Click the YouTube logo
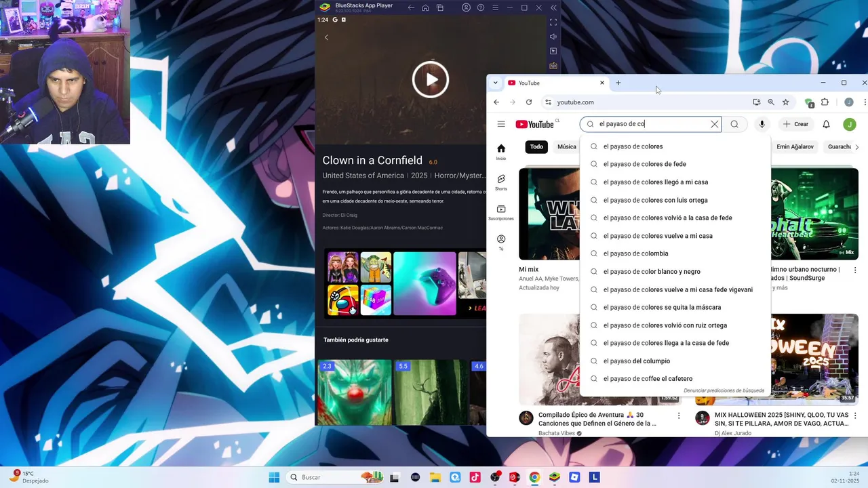Image resolution: width=868 pixels, height=488 pixels. click(x=535, y=125)
